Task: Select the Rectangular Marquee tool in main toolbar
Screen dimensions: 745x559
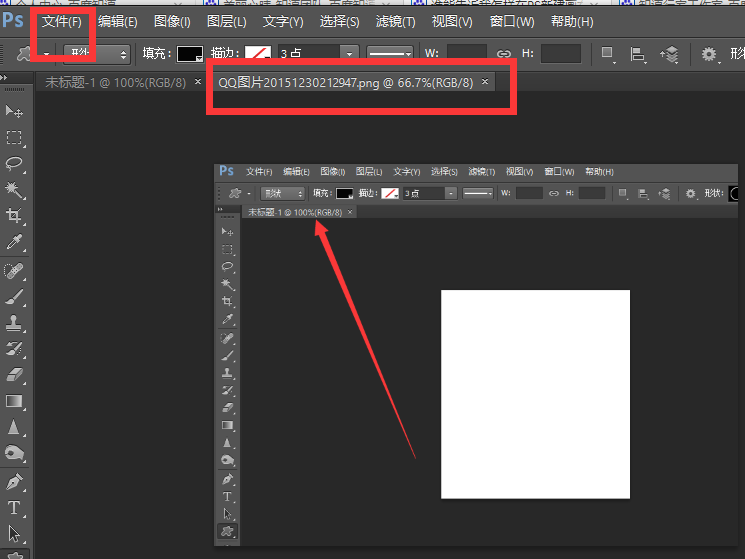Action: tap(14, 138)
